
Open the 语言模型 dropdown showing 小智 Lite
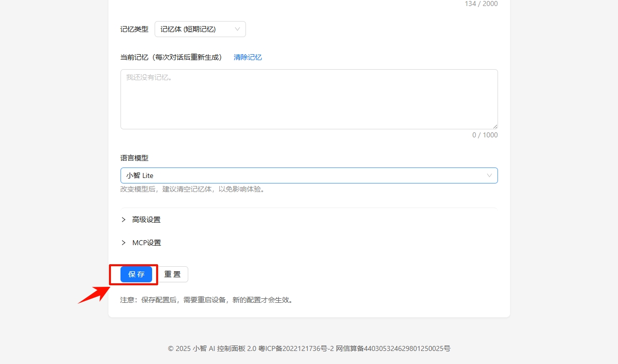click(301, 175)
